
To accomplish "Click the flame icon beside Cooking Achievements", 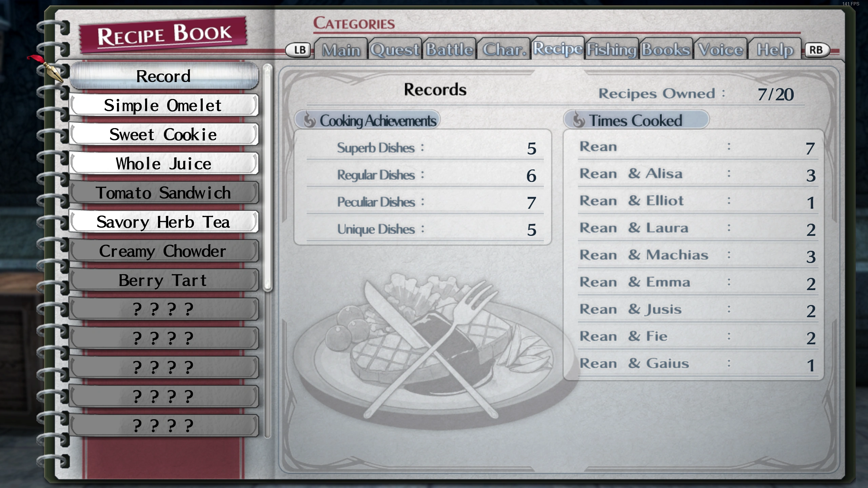I will coord(309,120).
